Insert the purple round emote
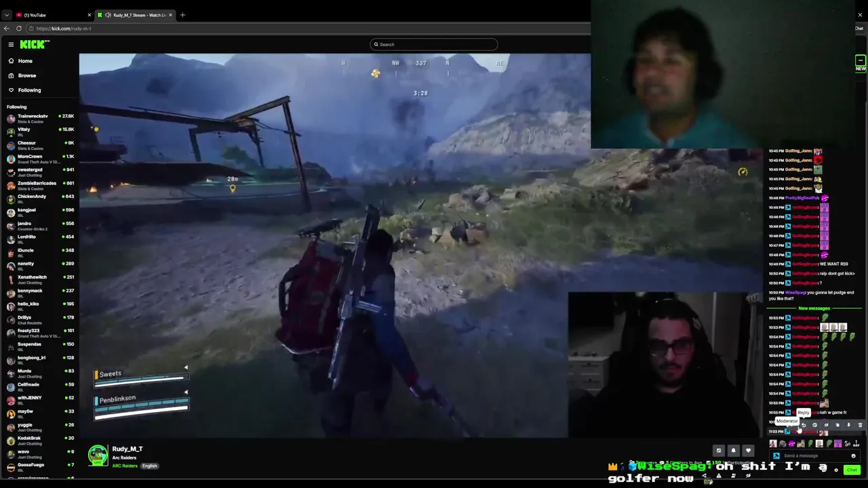The height and width of the screenshot is (488, 868). (x=791, y=443)
